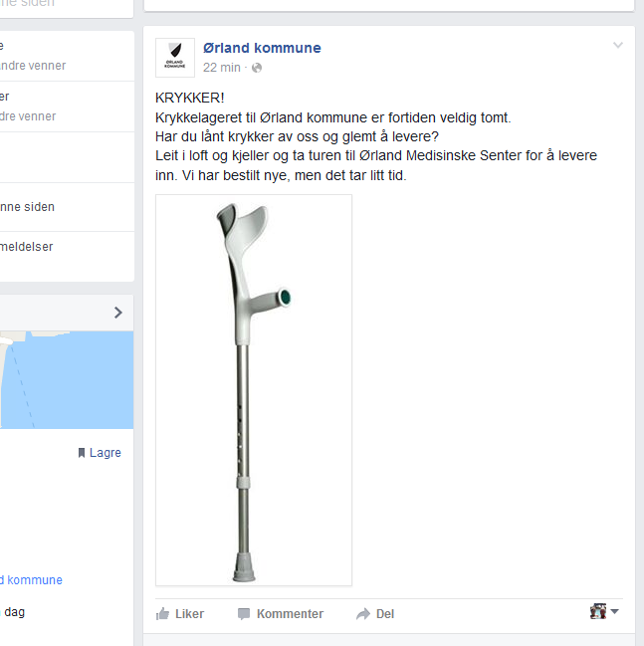
Task: Open the Ørland kommune page name link
Action: 262,48
